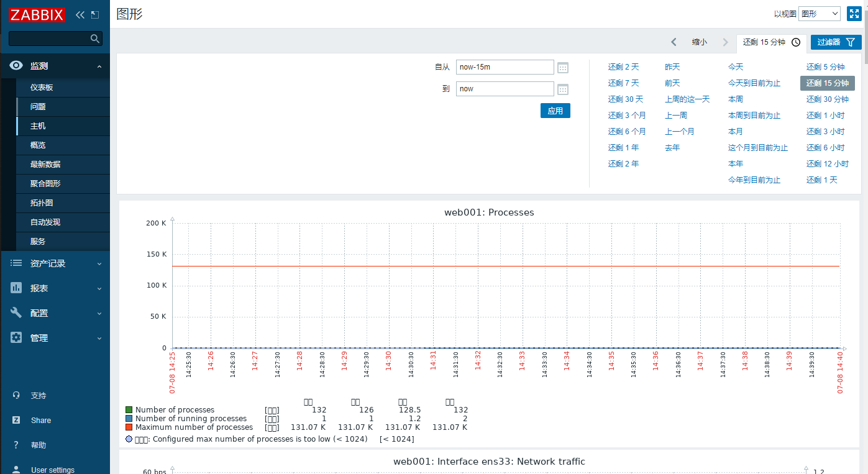Screen dimensions: 868x474
Task: Click the clock icon on the time tab
Action: [x=795, y=42]
